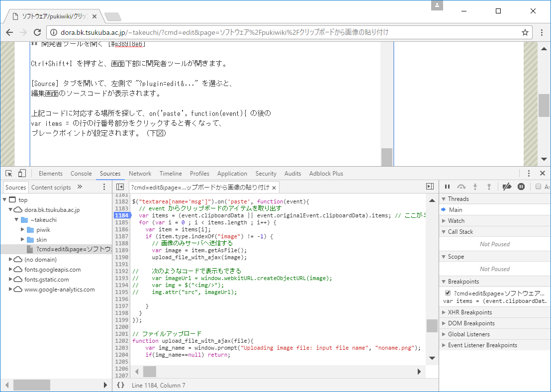Click the deactivate breakpoints icon
The height and width of the screenshot is (392, 551).
point(507,187)
